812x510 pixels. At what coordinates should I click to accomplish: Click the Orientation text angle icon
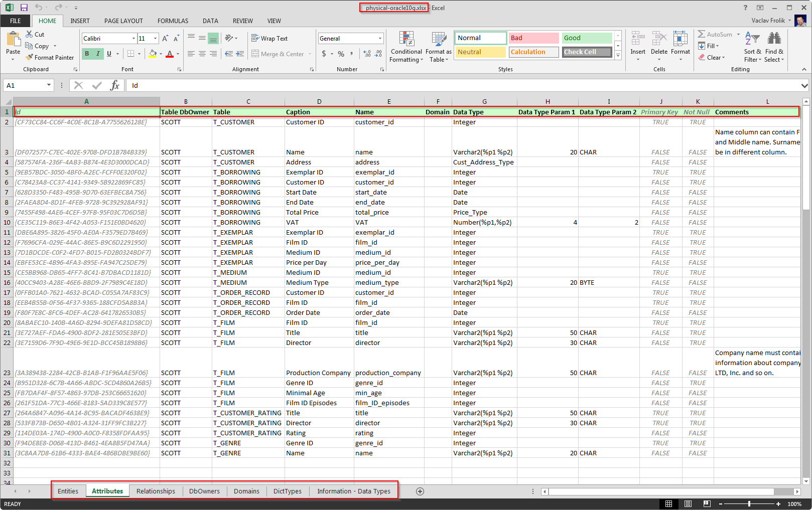click(x=229, y=38)
